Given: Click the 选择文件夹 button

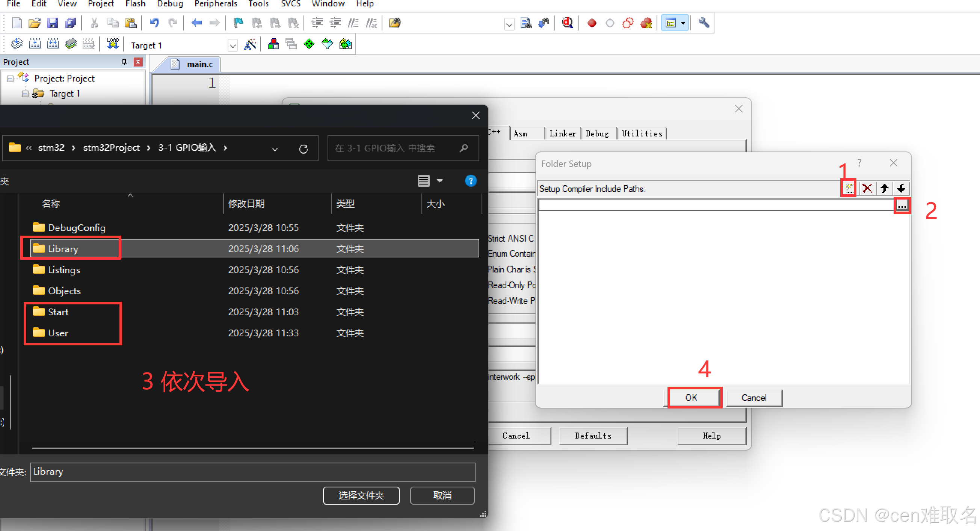Looking at the screenshot, I should click(361, 495).
